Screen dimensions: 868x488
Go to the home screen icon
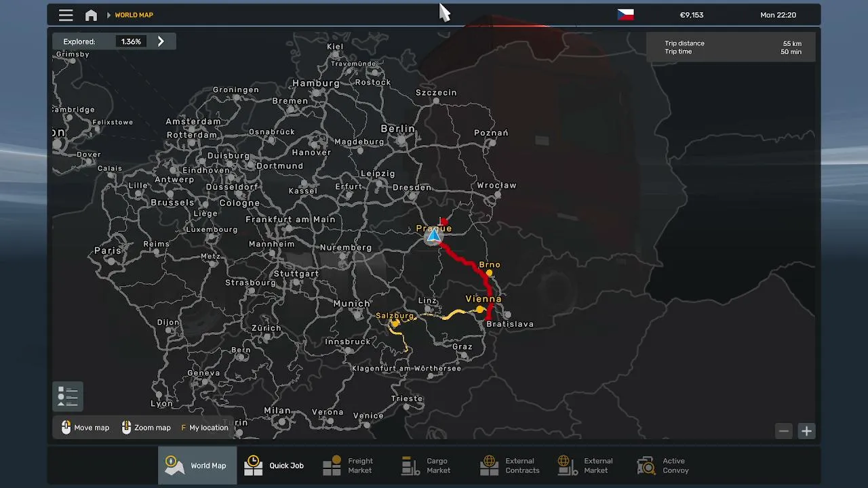point(91,15)
